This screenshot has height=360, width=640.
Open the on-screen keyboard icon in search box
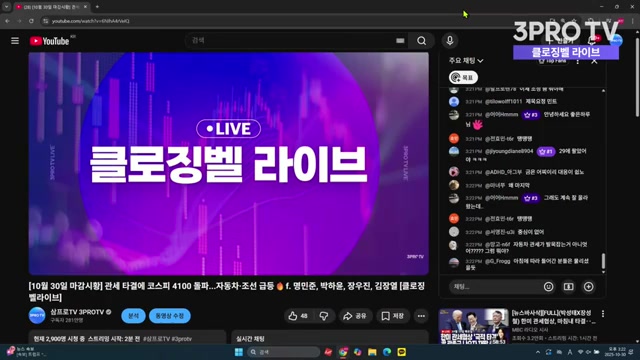pyautogui.click(x=400, y=41)
